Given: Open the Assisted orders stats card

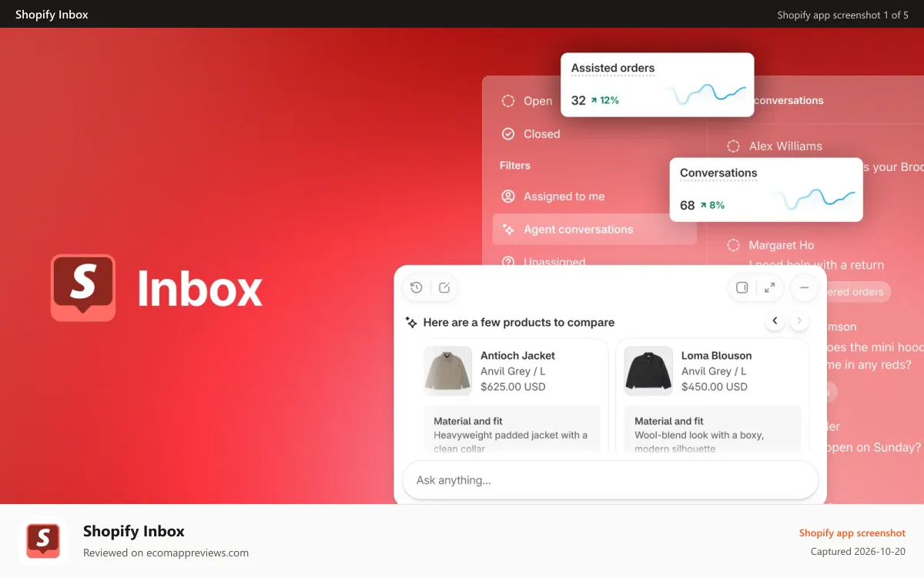Looking at the screenshot, I should (x=657, y=85).
